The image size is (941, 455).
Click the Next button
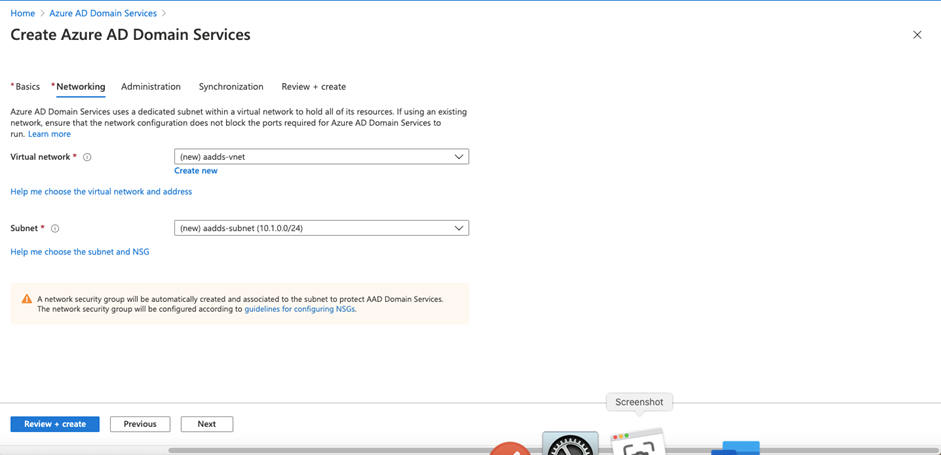point(207,424)
